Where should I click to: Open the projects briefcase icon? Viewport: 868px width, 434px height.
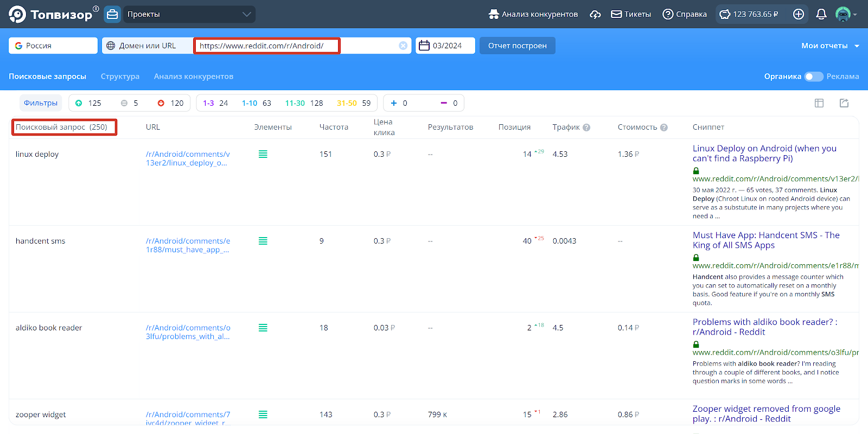pos(112,14)
